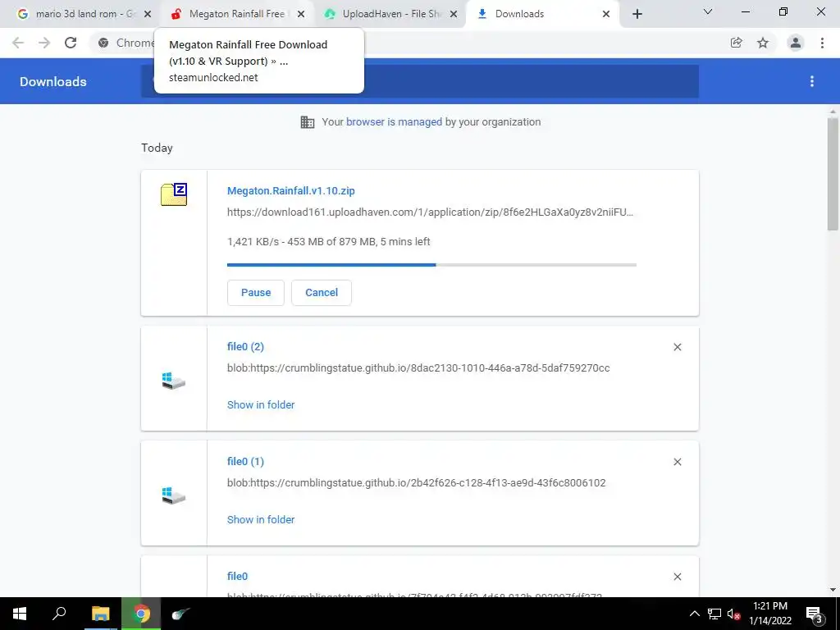Open the Downloads page more actions menu

point(812,81)
